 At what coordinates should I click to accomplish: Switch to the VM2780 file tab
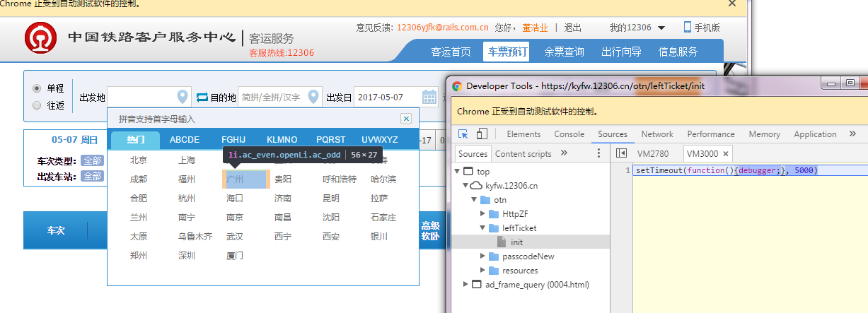(x=654, y=153)
